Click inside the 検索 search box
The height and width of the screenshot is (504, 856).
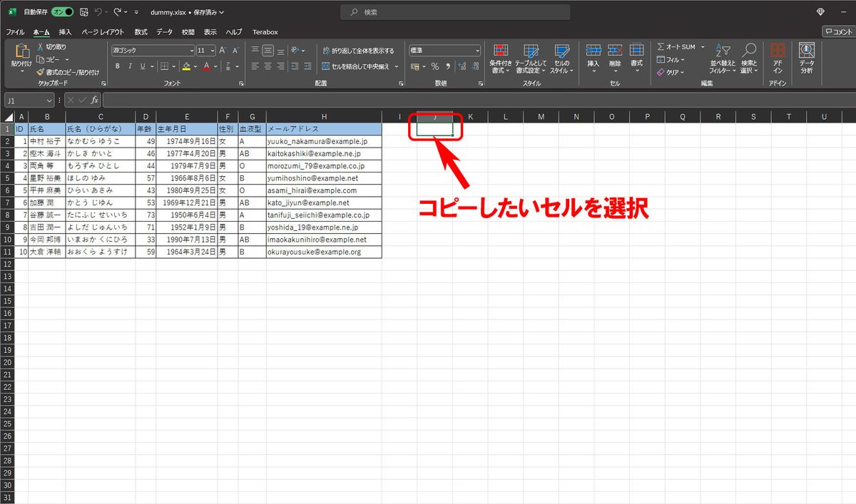[455, 12]
